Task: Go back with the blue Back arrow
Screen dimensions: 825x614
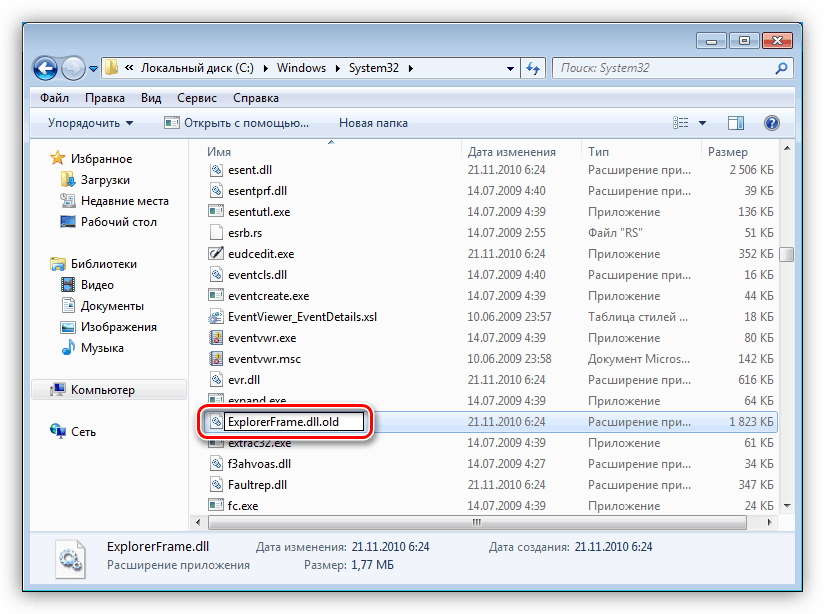Action: [x=45, y=68]
